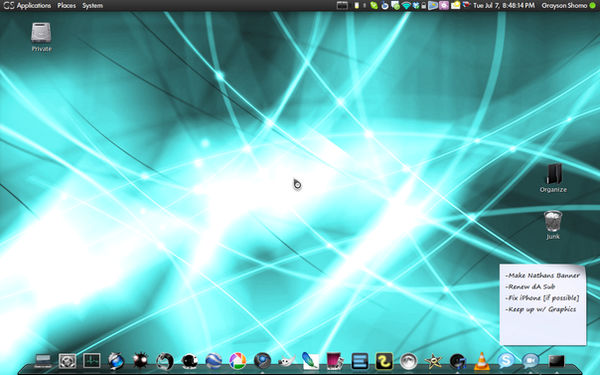Click the Dropbox tray icon

[x=417, y=6]
